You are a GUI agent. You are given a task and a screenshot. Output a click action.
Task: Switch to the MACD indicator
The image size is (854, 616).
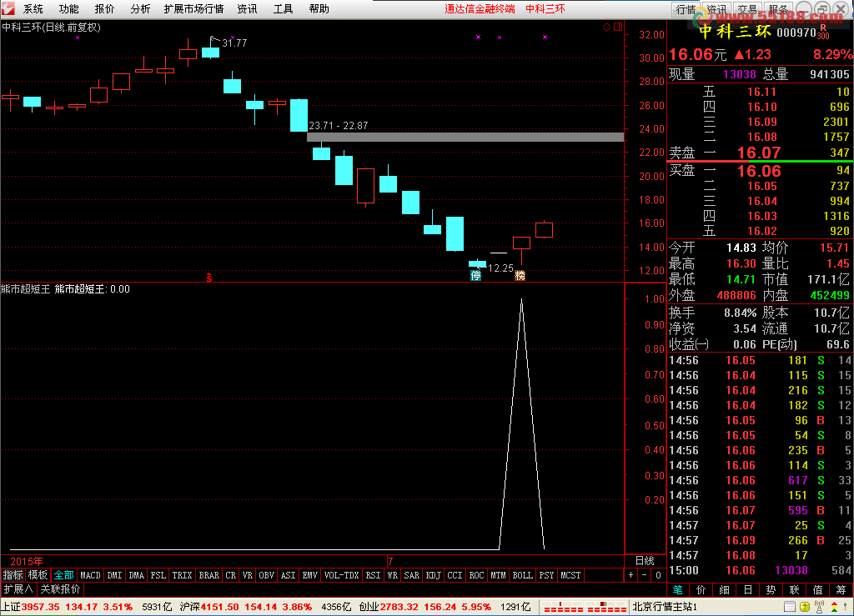[90, 574]
